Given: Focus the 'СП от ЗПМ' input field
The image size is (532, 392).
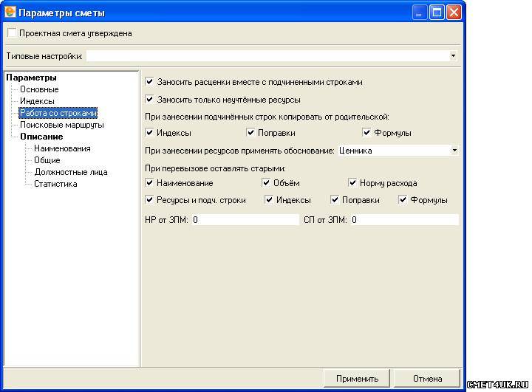Looking at the screenshot, I should tap(404, 219).
